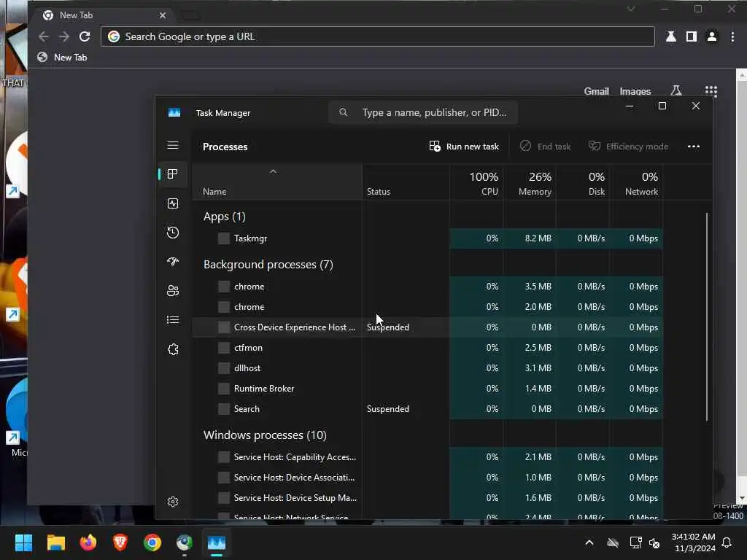Collapse Windows processes (10) group

(x=265, y=435)
